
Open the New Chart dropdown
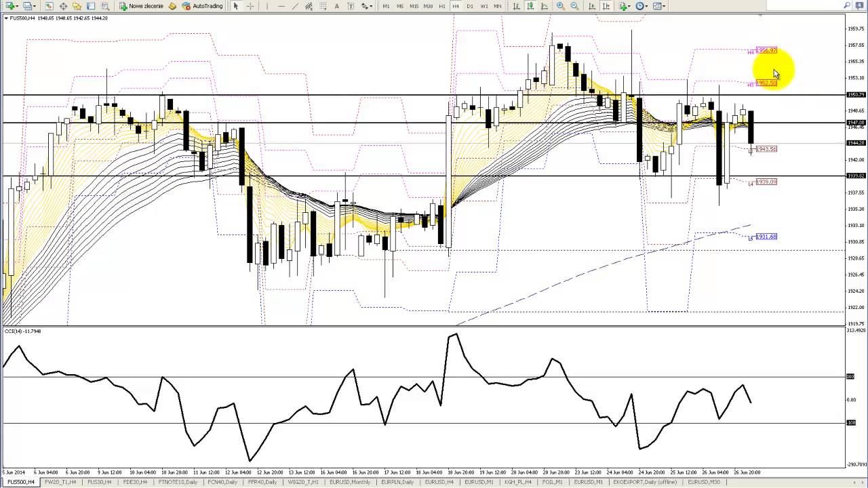click(13, 6)
